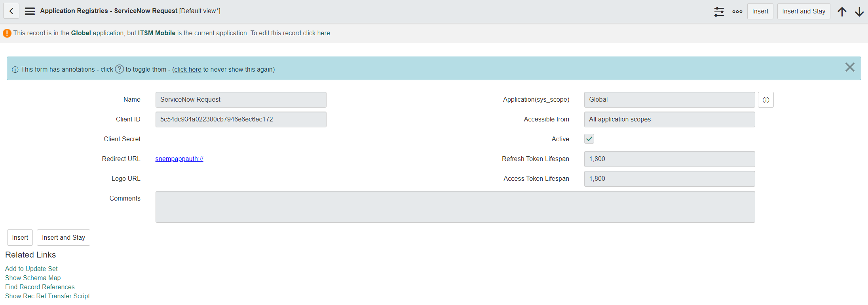Open the more options ellipsis menu
This screenshot has width=868, height=305.
coord(737,11)
